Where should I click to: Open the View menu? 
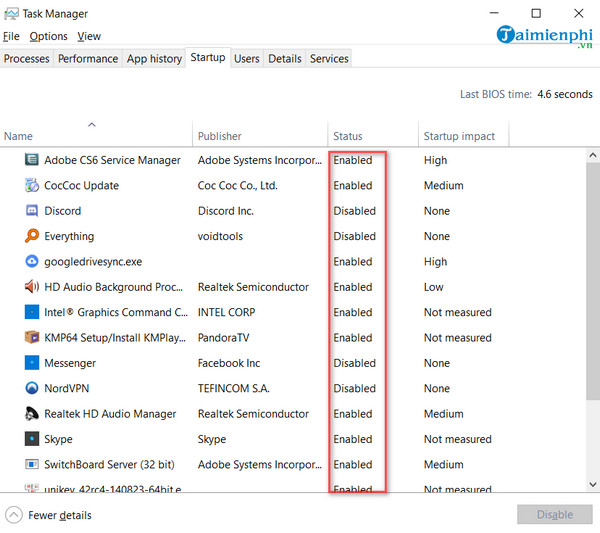89,36
